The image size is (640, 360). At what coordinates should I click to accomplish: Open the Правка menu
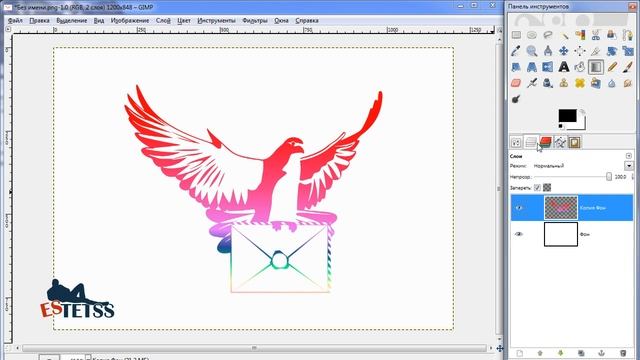(39, 20)
